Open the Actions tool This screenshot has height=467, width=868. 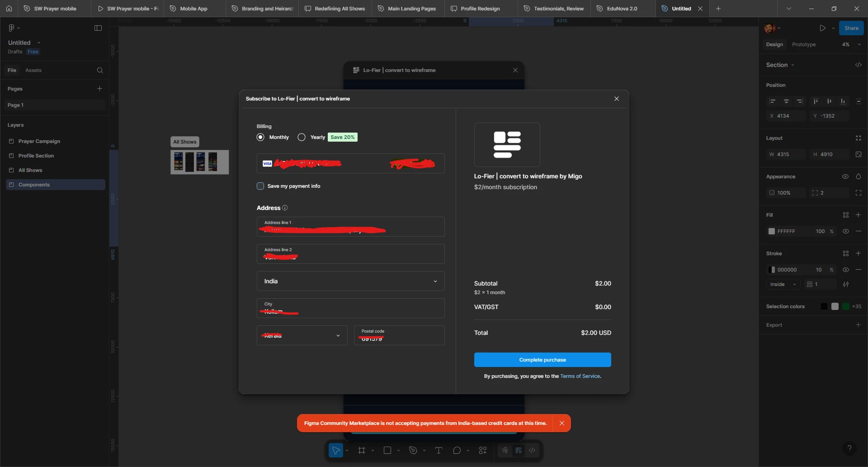point(483,450)
